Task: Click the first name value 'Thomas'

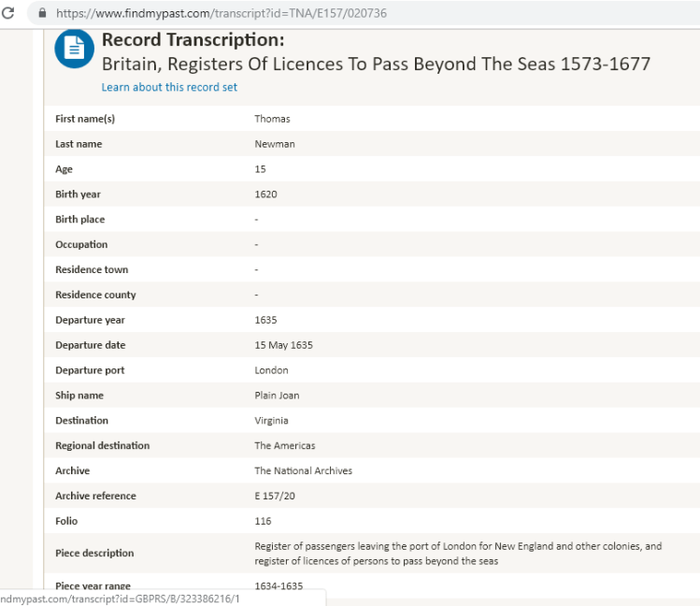Action: tap(272, 119)
